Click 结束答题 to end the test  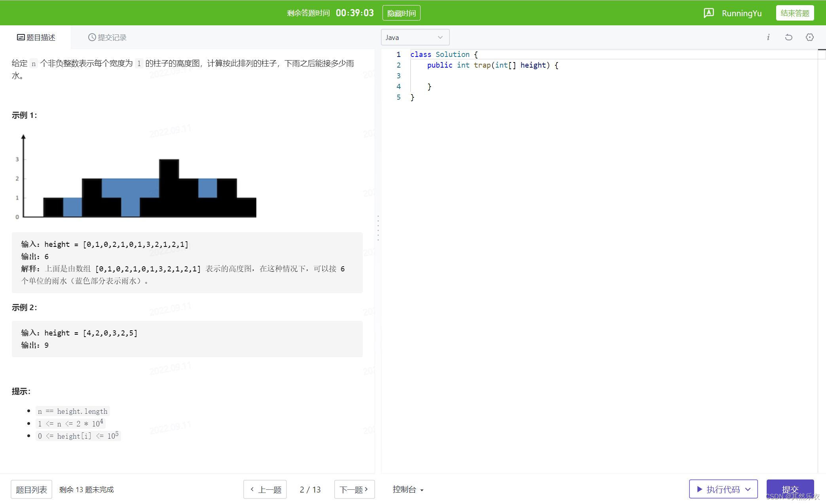pos(795,13)
